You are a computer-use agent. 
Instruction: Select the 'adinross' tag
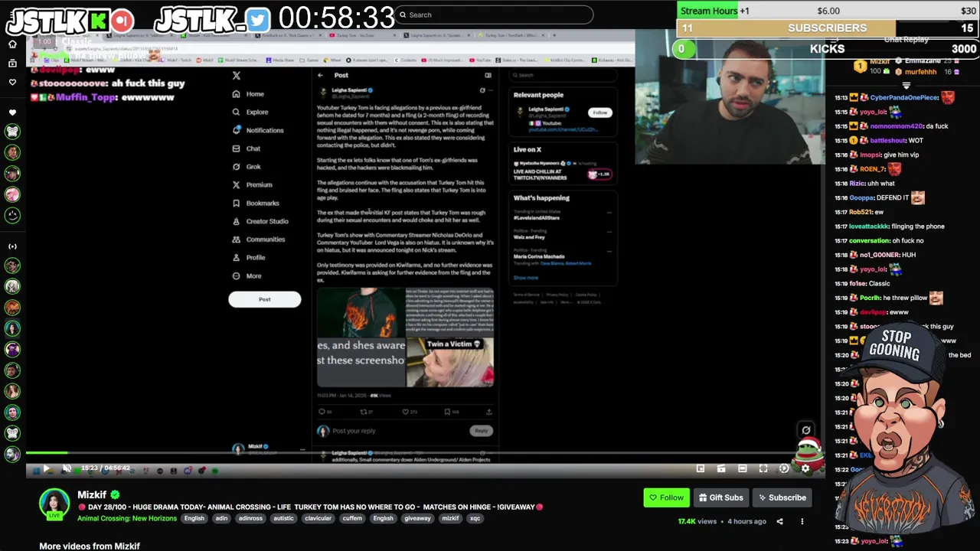[250, 518]
